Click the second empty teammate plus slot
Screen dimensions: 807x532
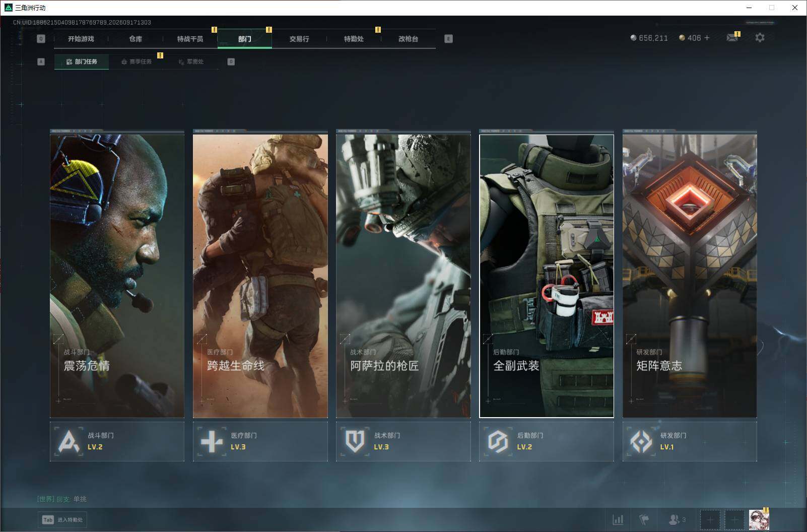click(x=734, y=519)
